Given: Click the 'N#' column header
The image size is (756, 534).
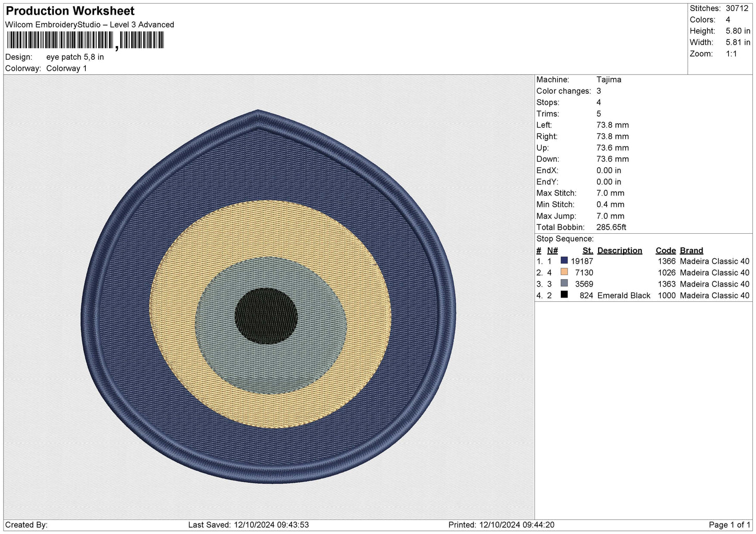Looking at the screenshot, I should (x=552, y=251).
